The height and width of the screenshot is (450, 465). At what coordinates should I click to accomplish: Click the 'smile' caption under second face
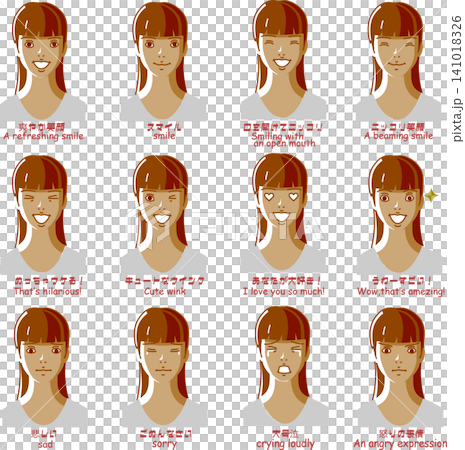point(164,136)
